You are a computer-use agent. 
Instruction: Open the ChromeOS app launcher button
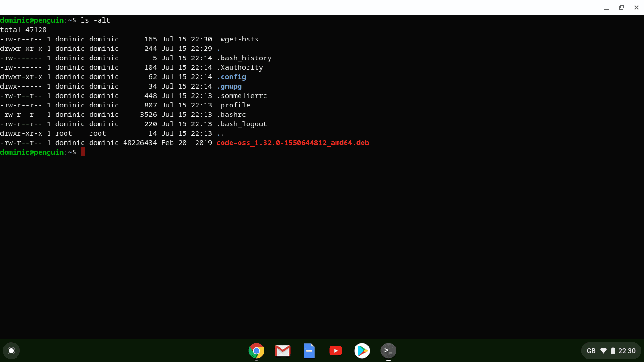(11, 351)
